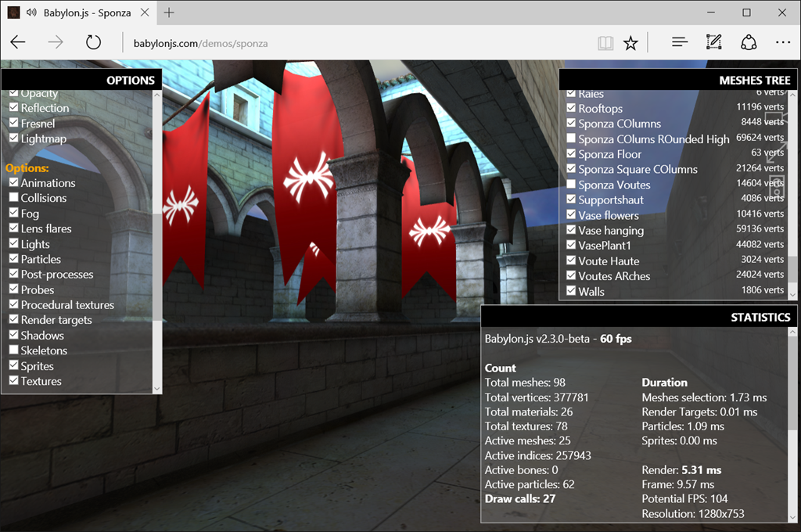Mute tab via speaker icon

point(31,13)
